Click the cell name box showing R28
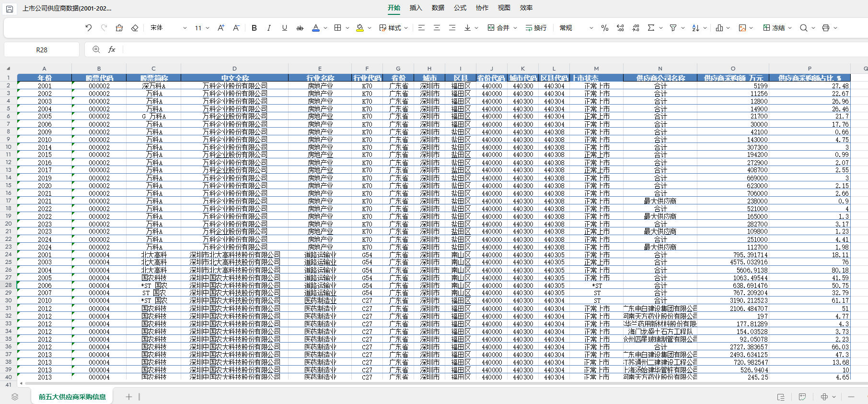Screen dimensions: 868x404 coord(42,49)
